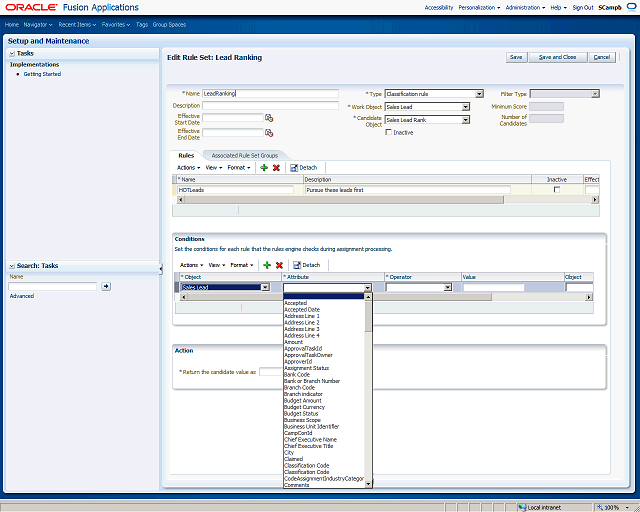Tick Inactive checkbox for HOTLeads rule
The image size is (640, 512).
pyautogui.click(x=556, y=190)
